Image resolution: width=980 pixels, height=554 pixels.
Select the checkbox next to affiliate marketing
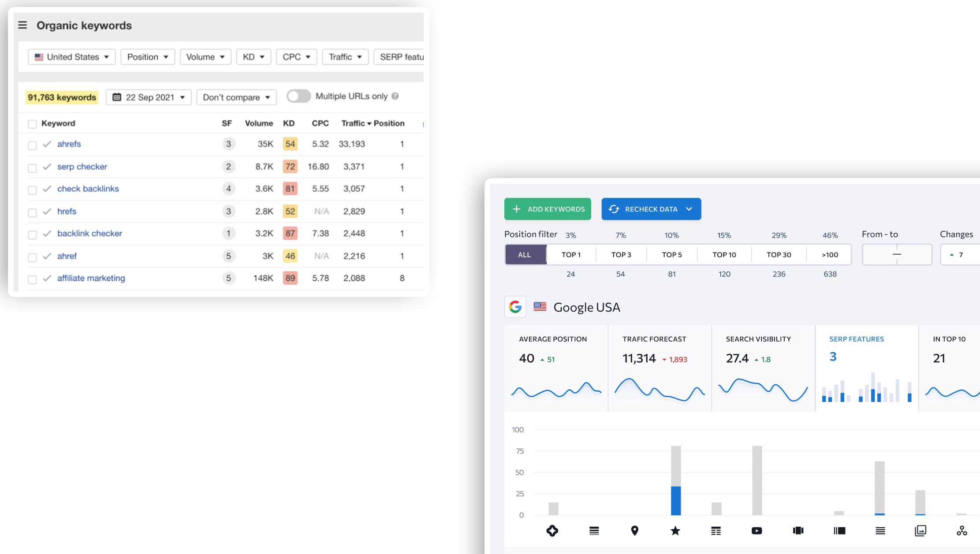[x=32, y=279]
